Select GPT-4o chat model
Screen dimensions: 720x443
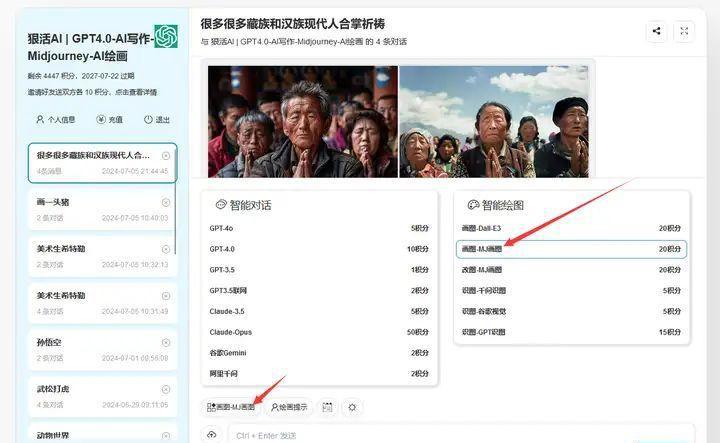point(319,228)
